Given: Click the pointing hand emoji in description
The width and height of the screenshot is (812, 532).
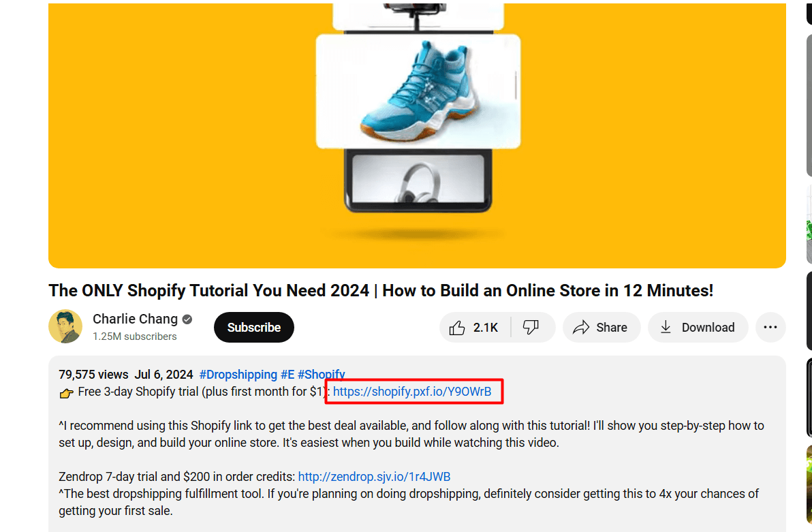Looking at the screenshot, I should coord(66,392).
